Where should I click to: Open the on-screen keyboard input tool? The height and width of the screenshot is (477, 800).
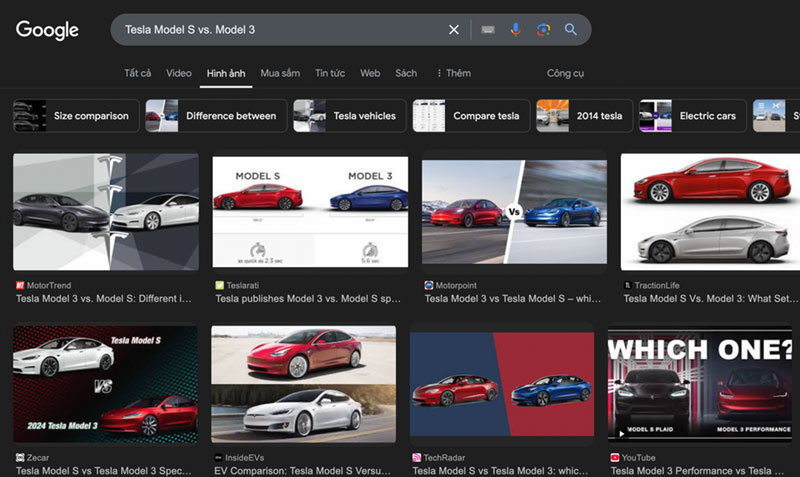487,30
